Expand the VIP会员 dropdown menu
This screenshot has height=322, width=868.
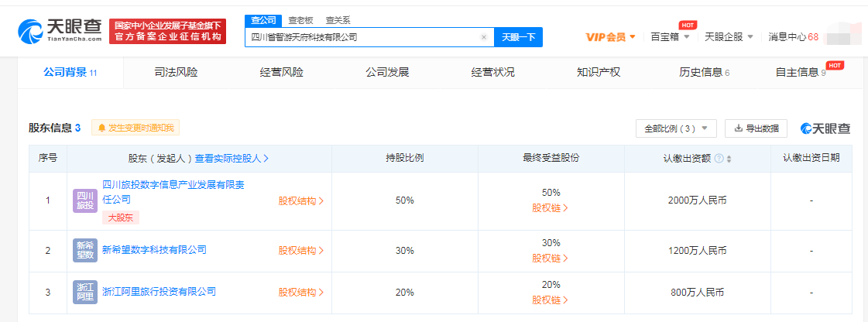pos(611,37)
